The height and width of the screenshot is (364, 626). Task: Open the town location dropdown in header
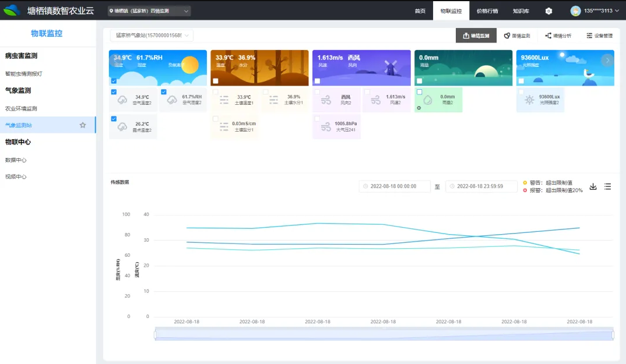pos(149,11)
